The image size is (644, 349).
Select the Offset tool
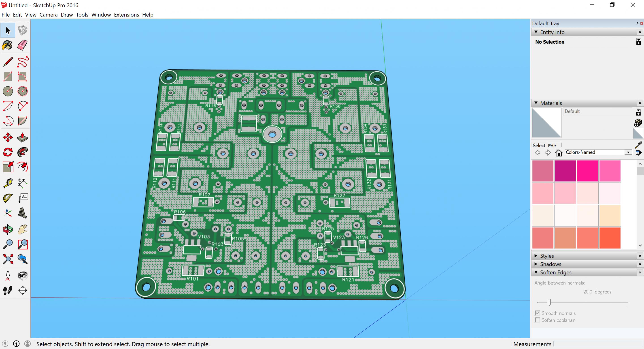[23, 167]
